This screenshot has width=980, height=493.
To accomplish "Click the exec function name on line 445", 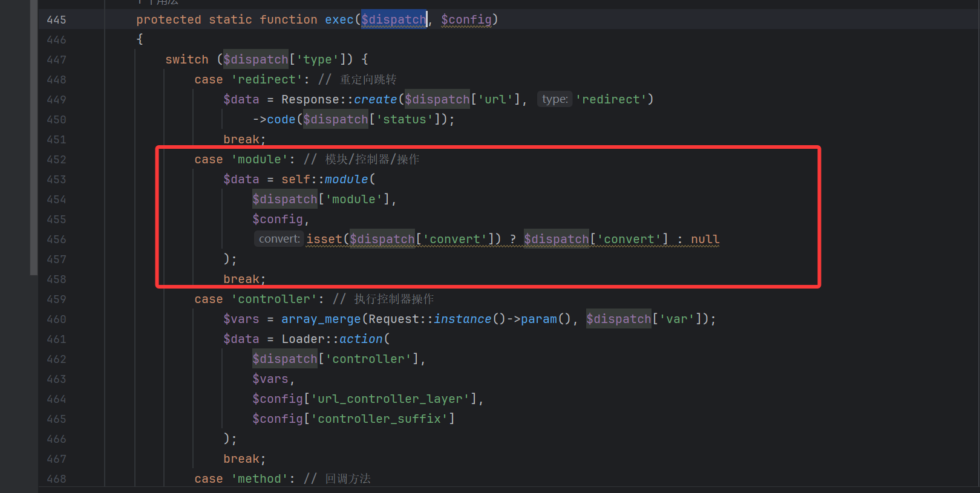I will (x=339, y=20).
